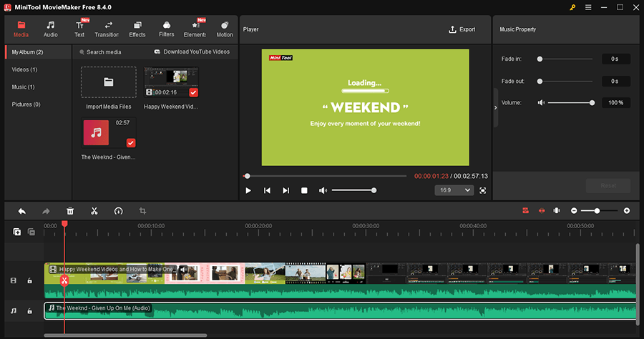644x339 pixels.
Task: Stop the playback
Action: click(304, 190)
